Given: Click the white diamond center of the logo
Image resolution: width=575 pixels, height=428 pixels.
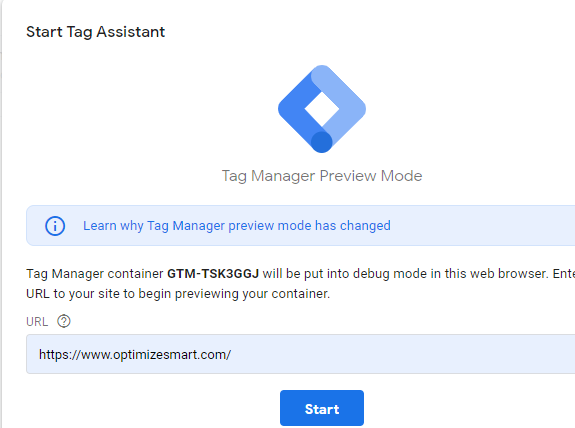Looking at the screenshot, I should [x=322, y=109].
